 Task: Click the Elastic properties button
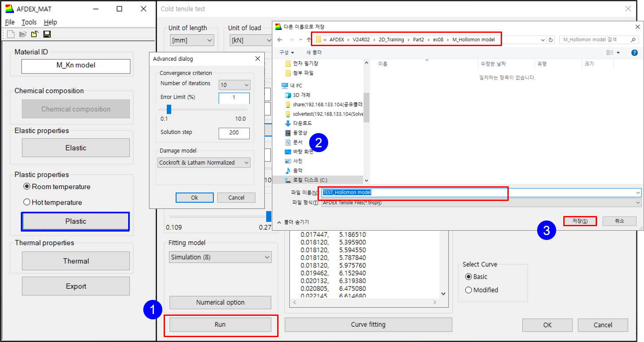76,148
